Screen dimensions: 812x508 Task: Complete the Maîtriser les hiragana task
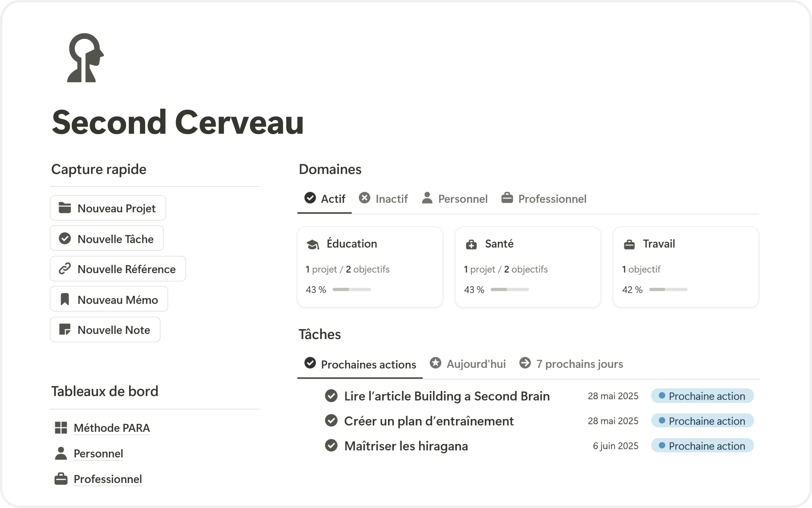(x=331, y=446)
